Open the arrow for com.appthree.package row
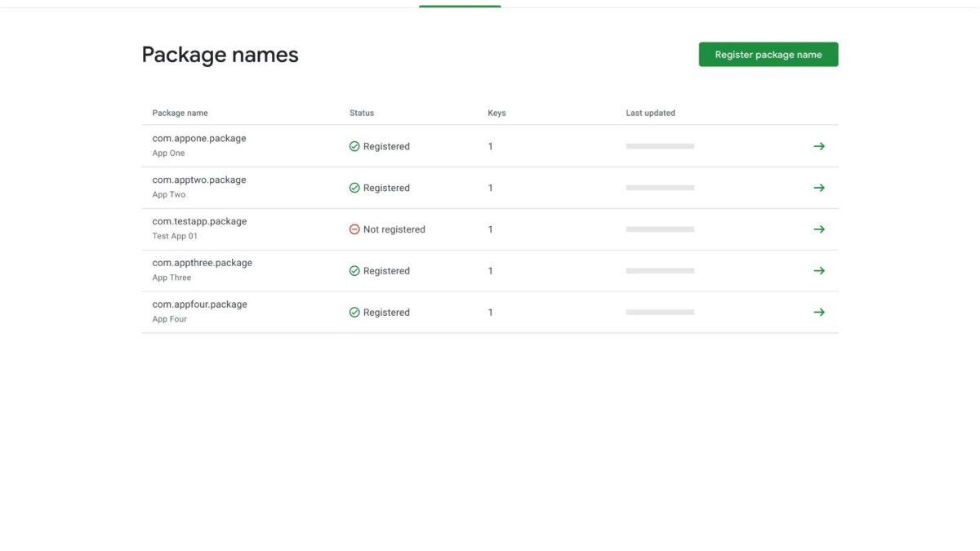The image size is (980, 551). [819, 270]
